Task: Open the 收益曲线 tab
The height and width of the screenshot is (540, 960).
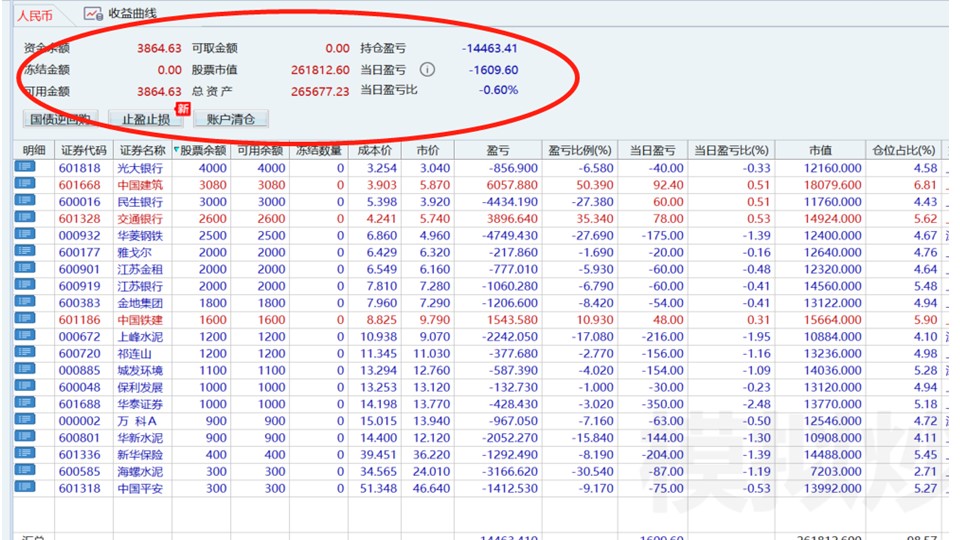Action: (120, 13)
